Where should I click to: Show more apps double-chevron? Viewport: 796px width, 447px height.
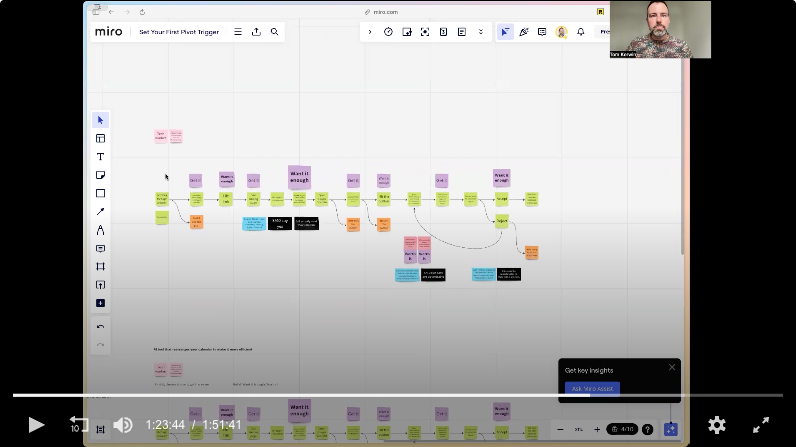480,32
